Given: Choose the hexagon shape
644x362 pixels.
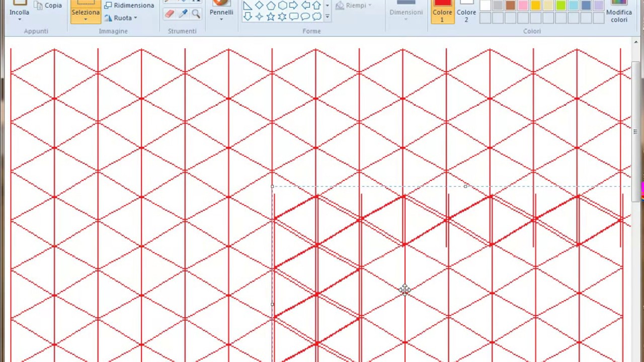Looking at the screenshot, I should tap(282, 6).
